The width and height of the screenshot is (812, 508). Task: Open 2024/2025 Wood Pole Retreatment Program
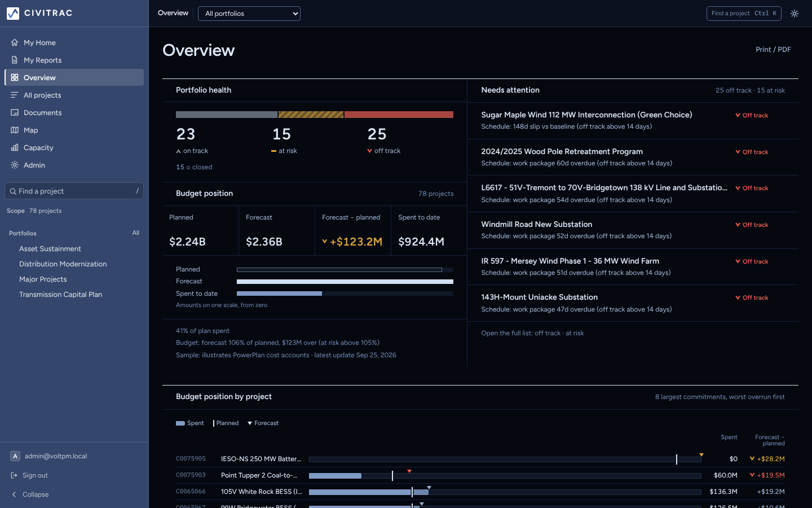coord(562,151)
